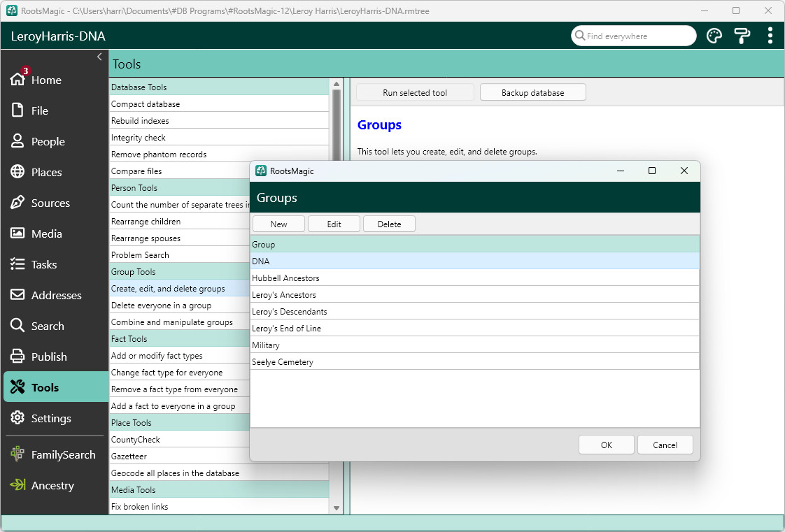
Task: Click the Delete group button
Action: click(389, 224)
